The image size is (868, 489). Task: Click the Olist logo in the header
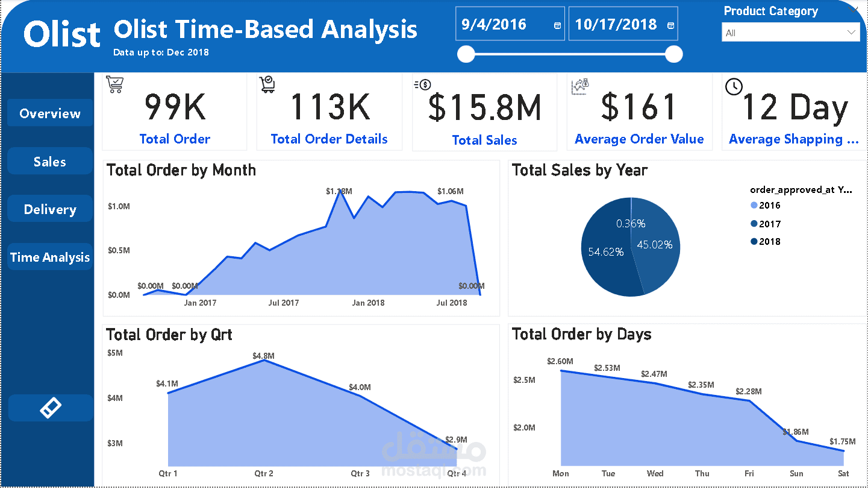61,34
